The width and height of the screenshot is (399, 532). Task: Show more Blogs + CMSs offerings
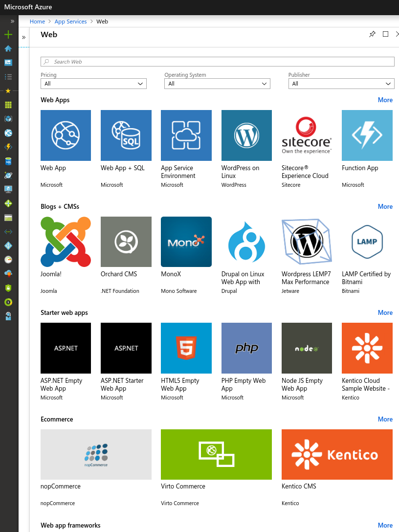click(385, 206)
